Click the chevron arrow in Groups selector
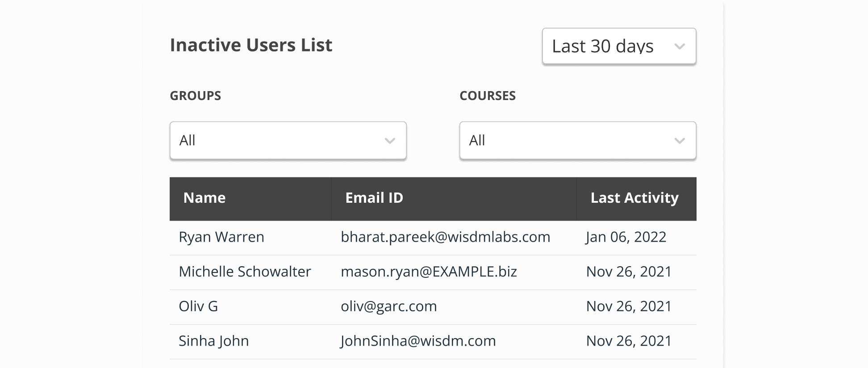 click(x=390, y=141)
